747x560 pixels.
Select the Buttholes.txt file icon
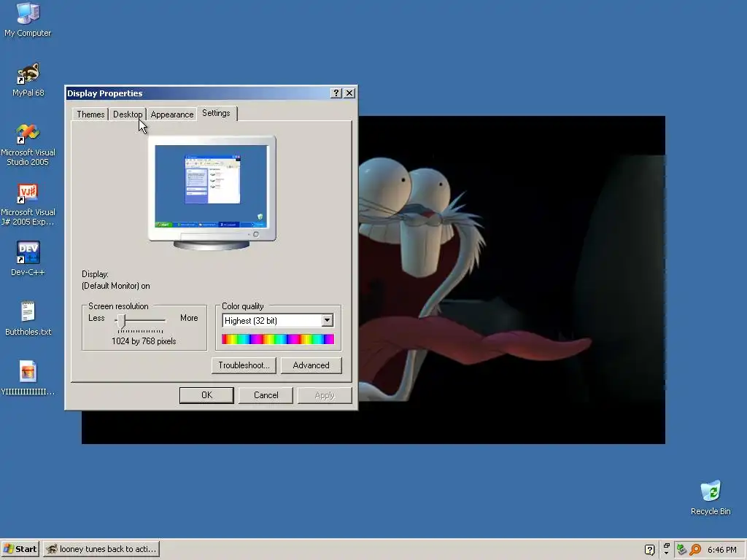point(28,318)
